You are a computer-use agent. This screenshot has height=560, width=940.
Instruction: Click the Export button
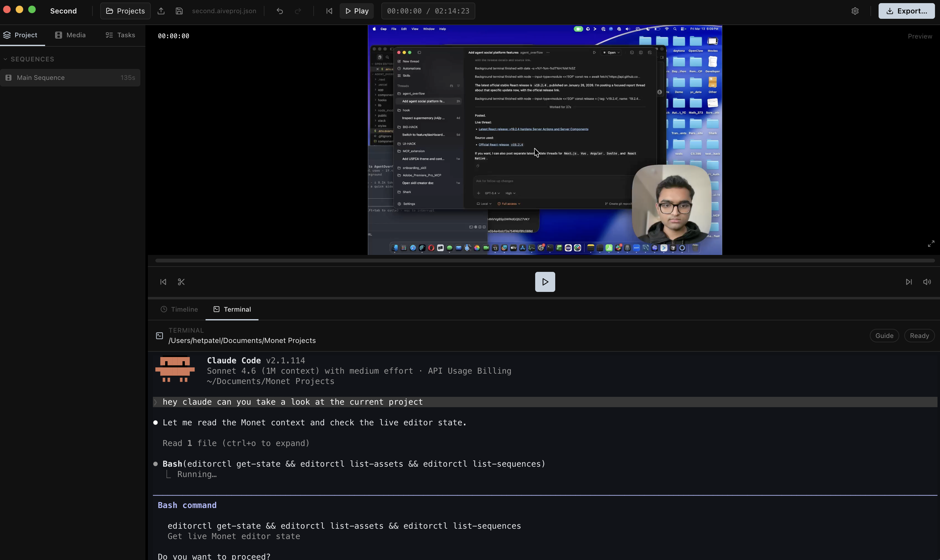[907, 11]
